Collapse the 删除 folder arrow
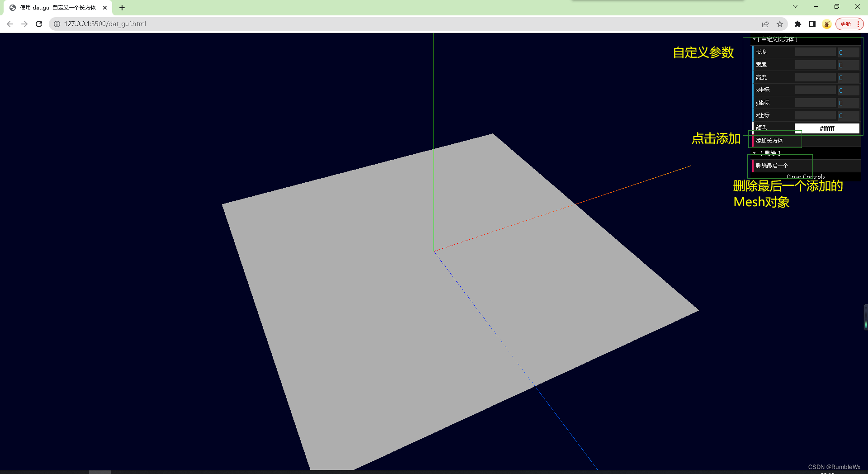 coord(755,153)
